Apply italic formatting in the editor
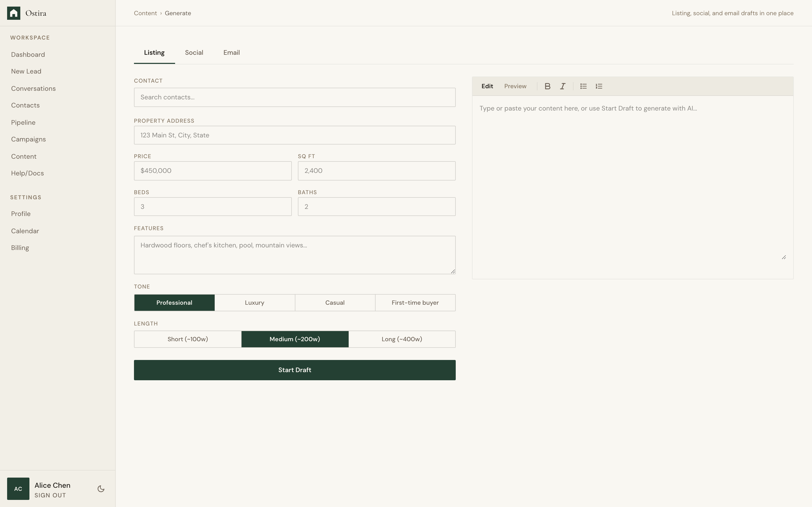This screenshot has width=812, height=507. point(563,86)
